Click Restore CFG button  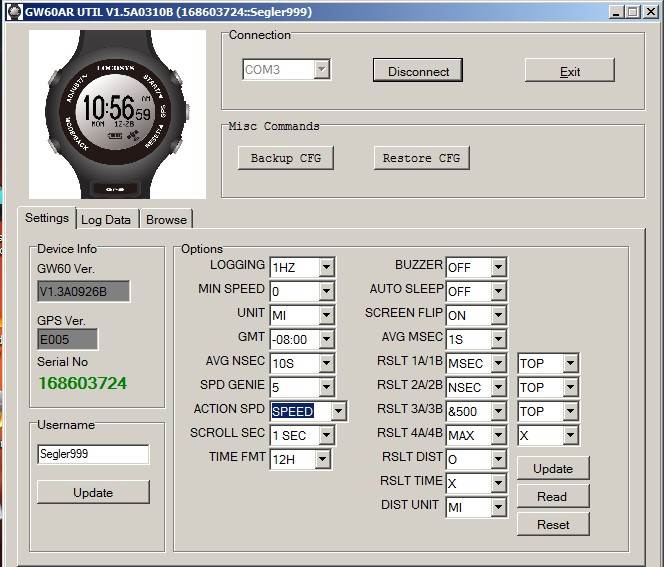click(x=421, y=158)
